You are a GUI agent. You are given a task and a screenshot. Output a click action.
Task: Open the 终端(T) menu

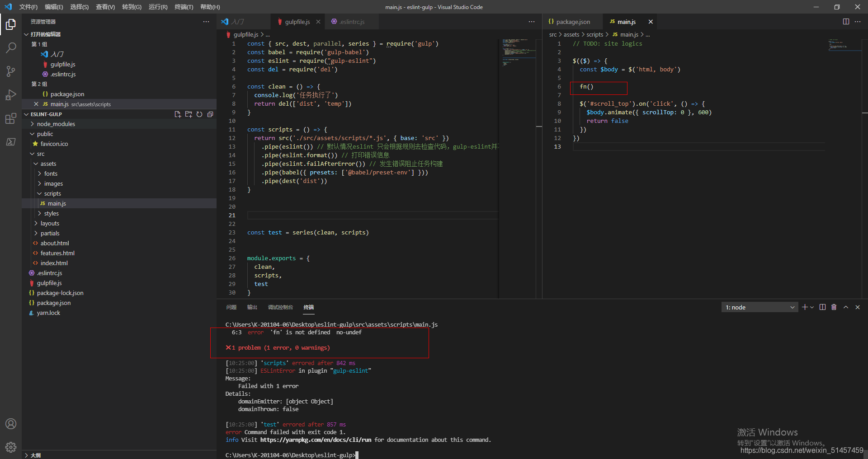[184, 7]
